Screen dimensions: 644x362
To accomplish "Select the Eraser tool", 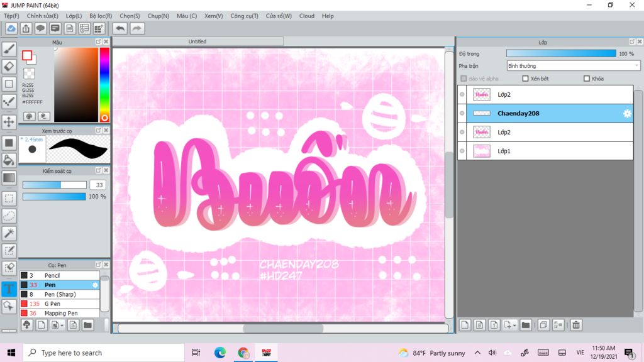I will point(9,66).
